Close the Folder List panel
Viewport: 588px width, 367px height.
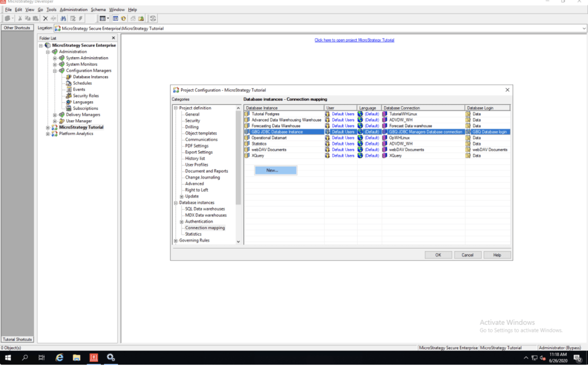point(113,38)
